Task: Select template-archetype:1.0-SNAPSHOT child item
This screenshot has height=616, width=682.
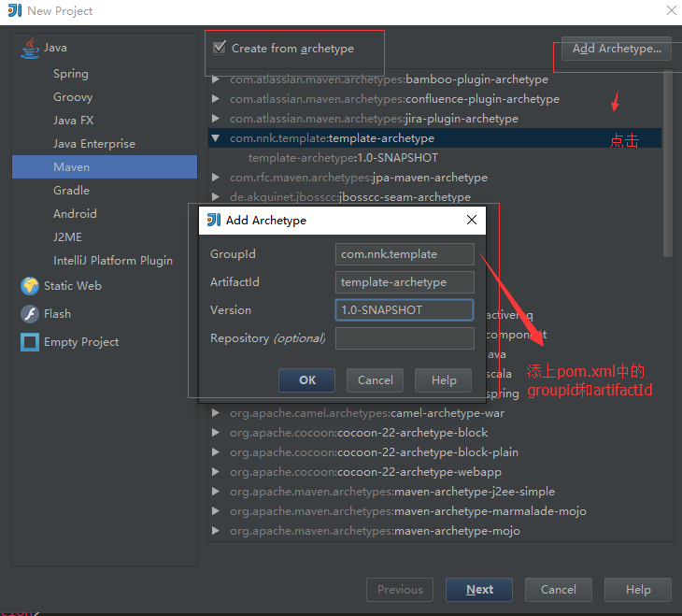Action: (x=343, y=158)
